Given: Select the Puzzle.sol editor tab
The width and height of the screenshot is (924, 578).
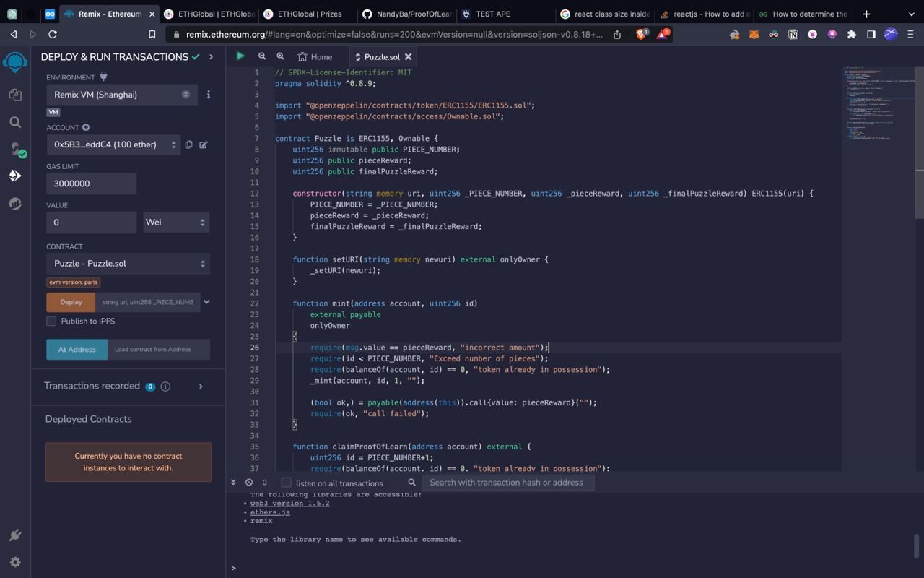Looking at the screenshot, I should click(x=381, y=56).
